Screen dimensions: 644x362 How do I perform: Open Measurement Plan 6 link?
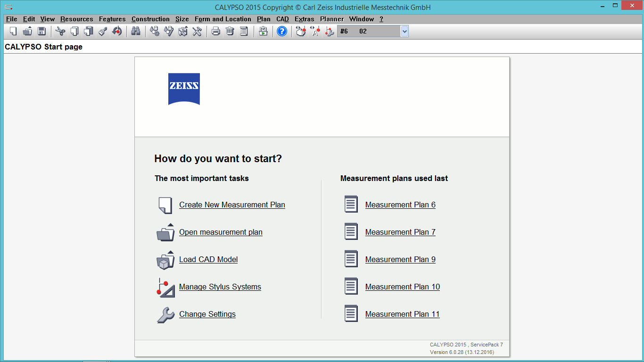click(400, 205)
